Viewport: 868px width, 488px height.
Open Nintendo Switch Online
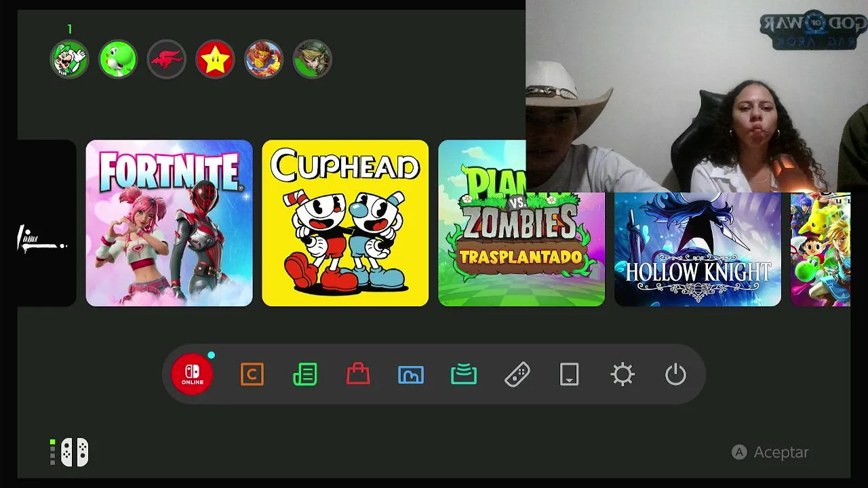192,374
